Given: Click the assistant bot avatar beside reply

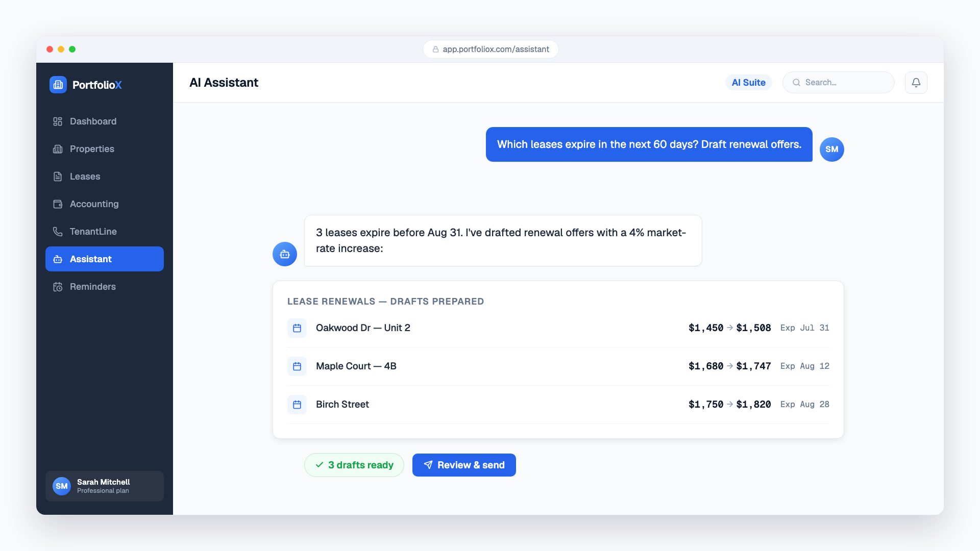Looking at the screenshot, I should coord(285,254).
